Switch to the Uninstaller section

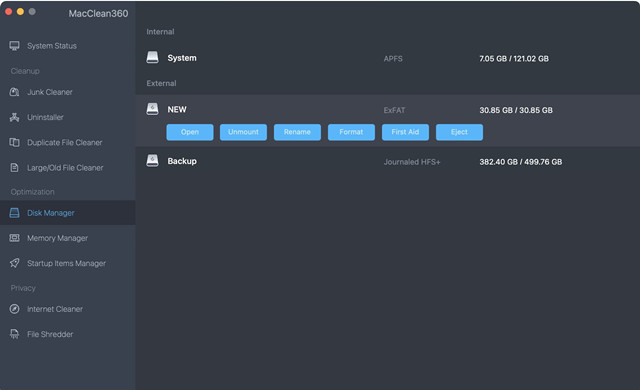[x=45, y=117]
